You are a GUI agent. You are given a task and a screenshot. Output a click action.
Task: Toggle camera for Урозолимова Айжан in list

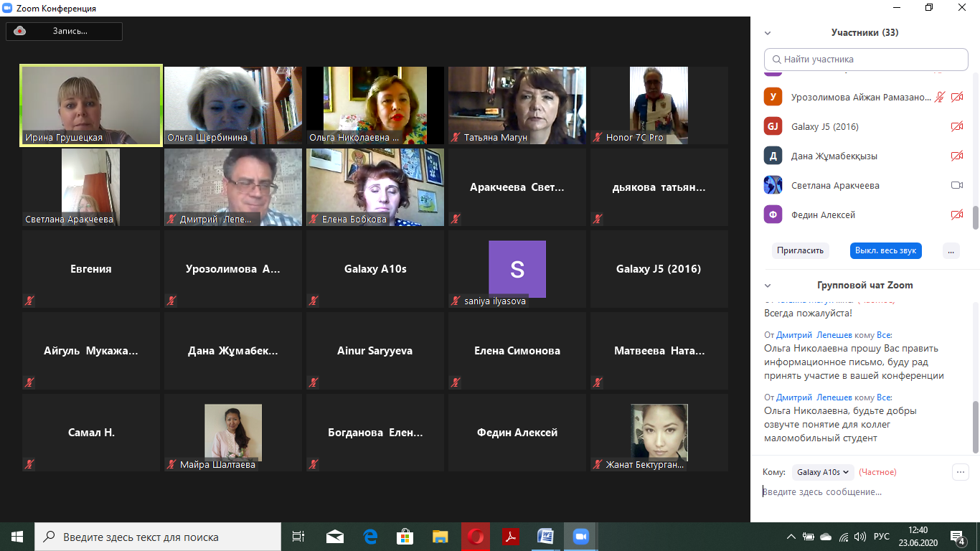tap(956, 97)
